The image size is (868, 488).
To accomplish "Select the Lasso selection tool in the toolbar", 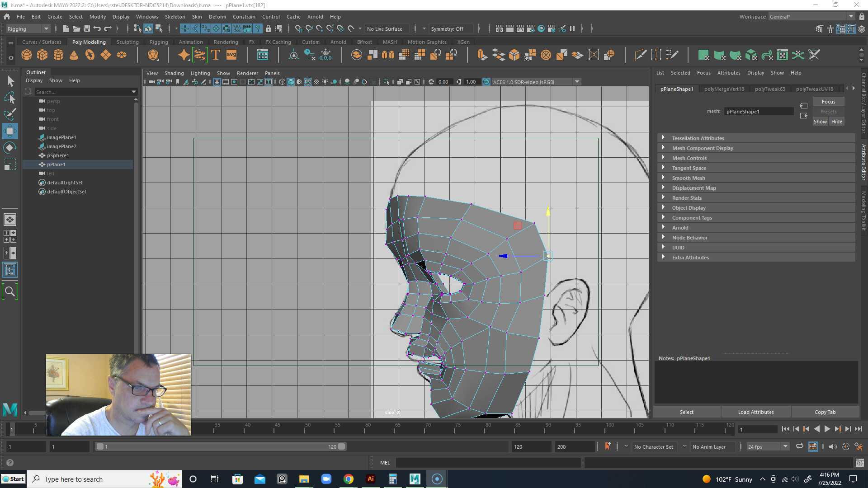I will click(x=10, y=98).
